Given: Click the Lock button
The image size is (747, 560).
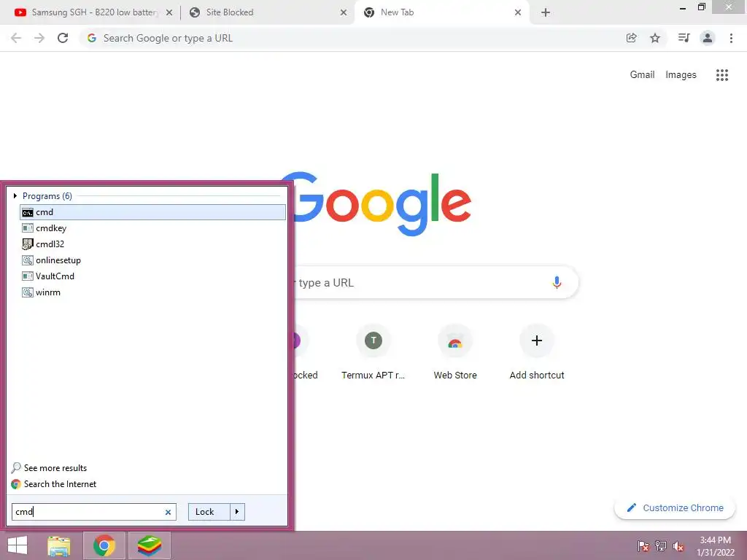Looking at the screenshot, I should [209, 512].
